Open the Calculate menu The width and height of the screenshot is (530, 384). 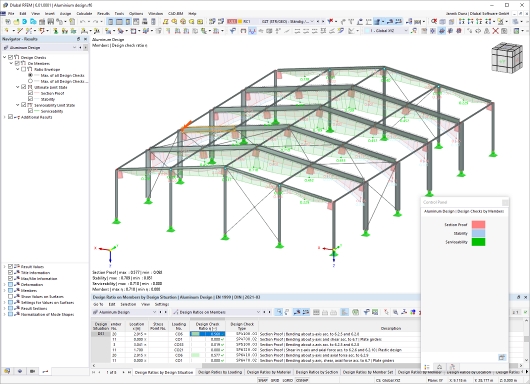point(84,14)
